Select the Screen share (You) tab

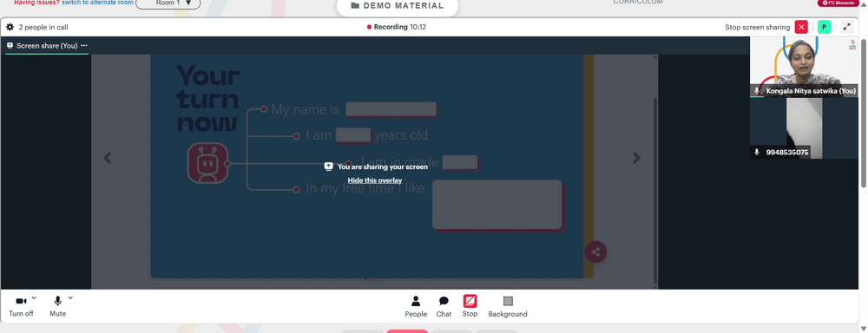pos(47,45)
